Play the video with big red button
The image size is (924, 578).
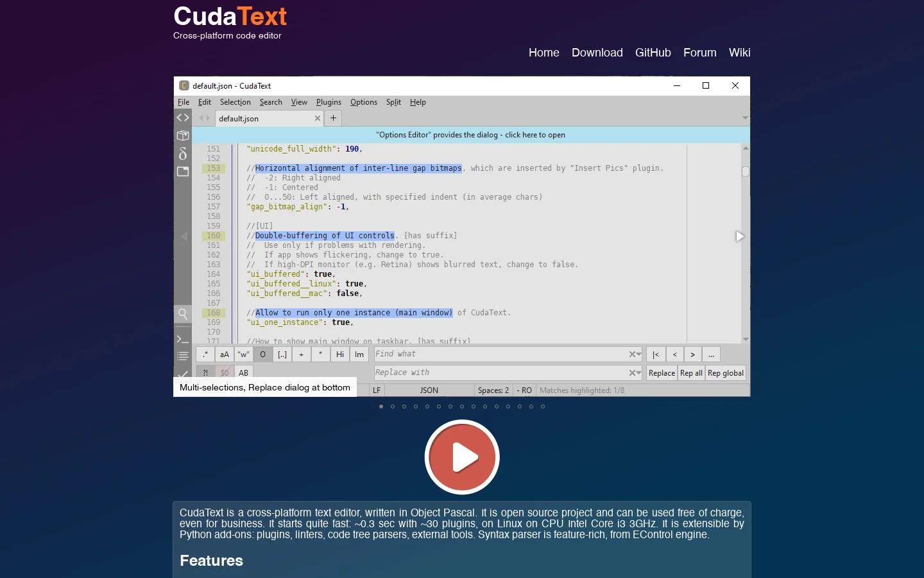462,457
